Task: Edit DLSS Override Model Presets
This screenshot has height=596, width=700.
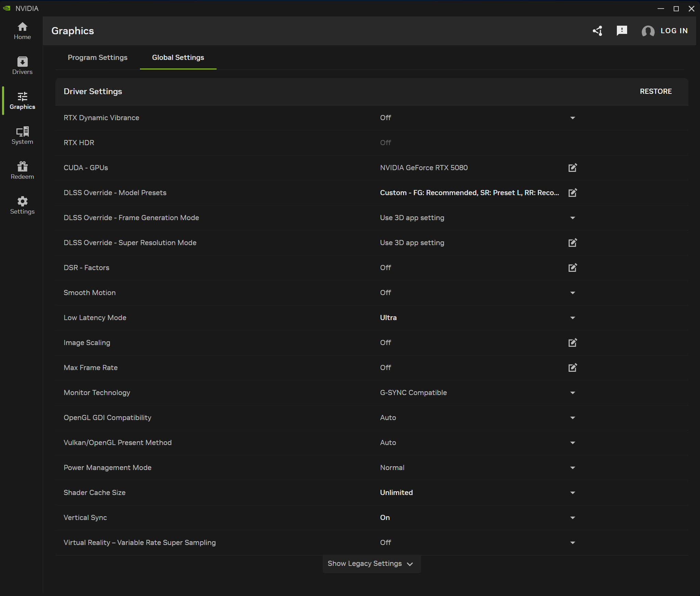Action: pos(572,193)
